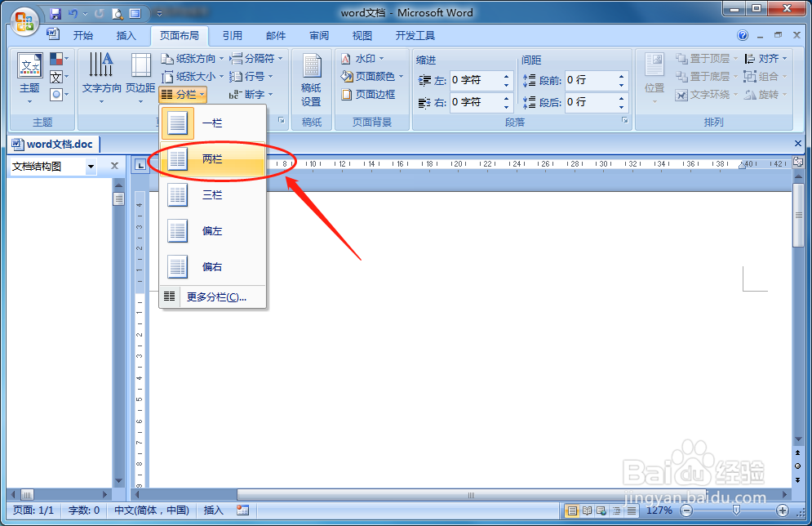Open Paper Size (纸张大小) dropdown
The image size is (812, 526).
point(192,77)
